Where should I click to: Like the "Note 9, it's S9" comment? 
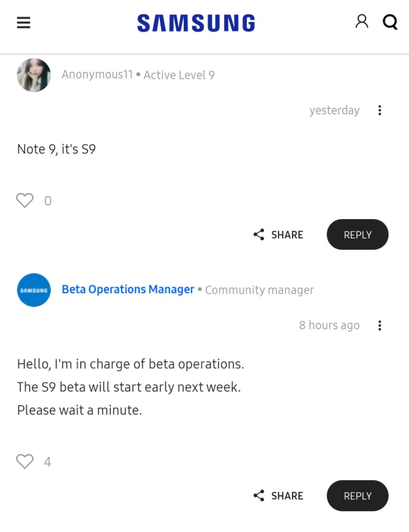[x=25, y=200]
